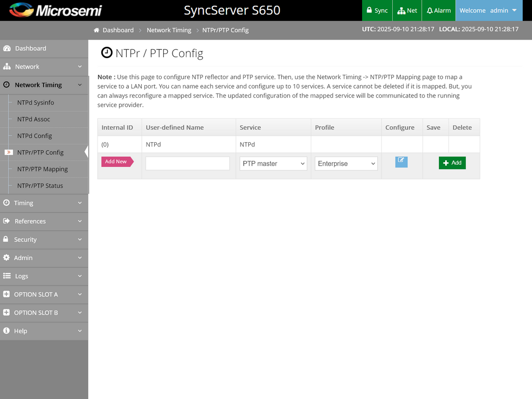Click the green Add button
The image size is (532, 399).
coord(453,163)
